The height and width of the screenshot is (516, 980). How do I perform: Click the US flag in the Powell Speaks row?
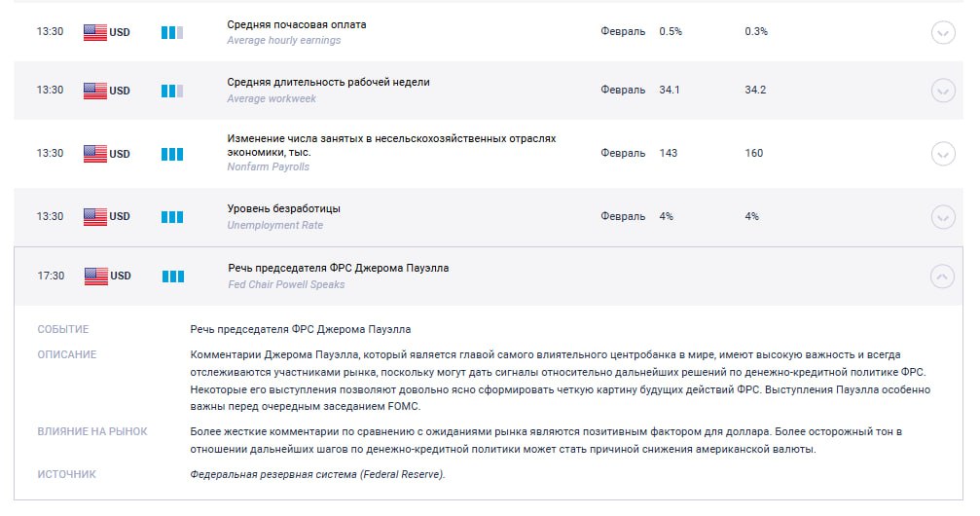point(94,276)
